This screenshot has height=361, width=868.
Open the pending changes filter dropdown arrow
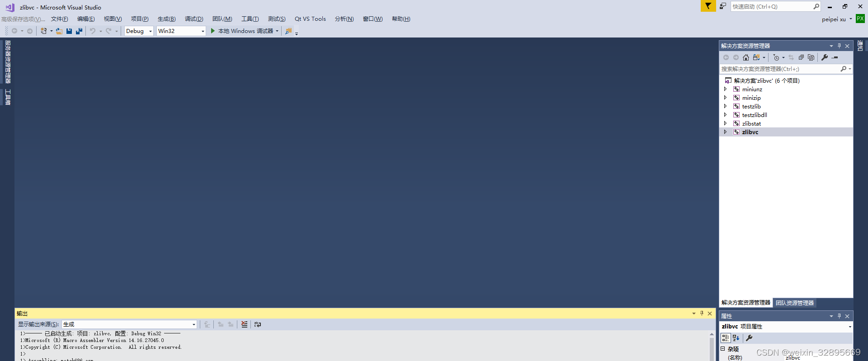[783, 57]
